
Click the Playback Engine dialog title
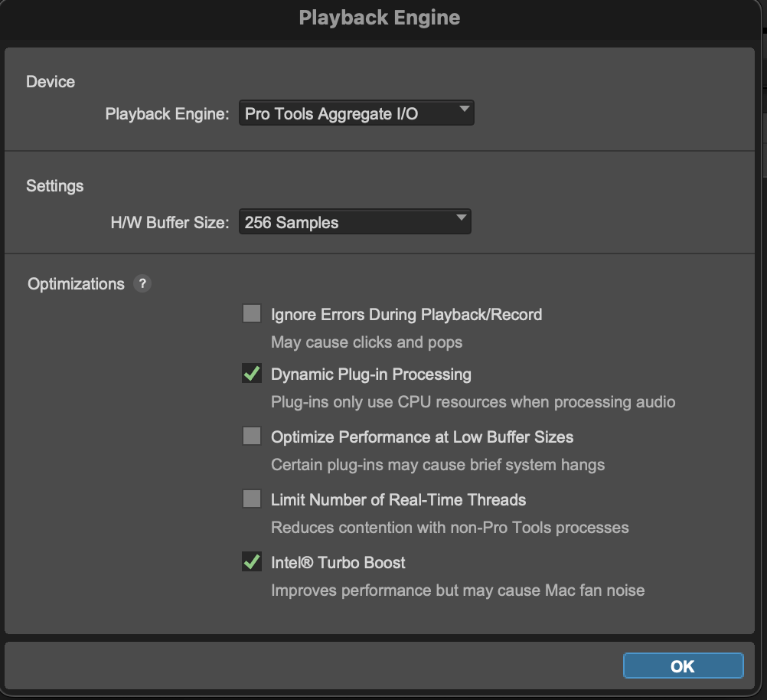380,17
